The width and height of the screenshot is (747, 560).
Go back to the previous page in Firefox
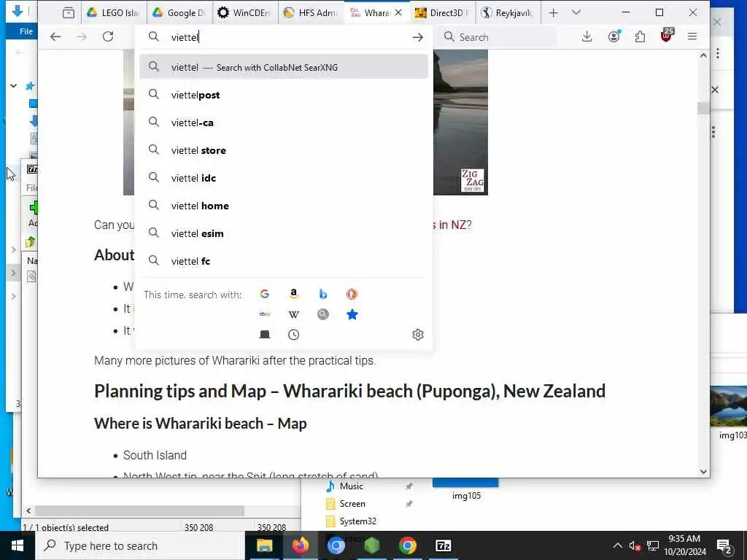click(x=55, y=37)
